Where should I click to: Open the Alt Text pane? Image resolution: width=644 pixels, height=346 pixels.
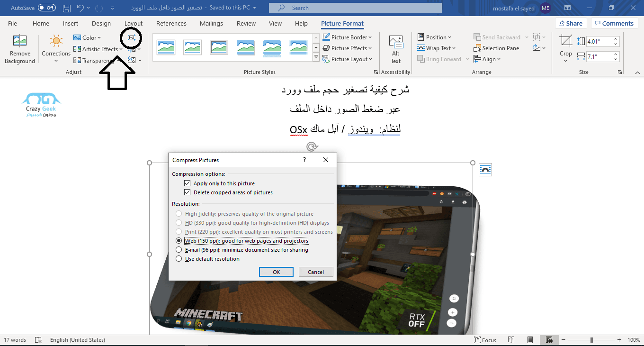(x=395, y=49)
